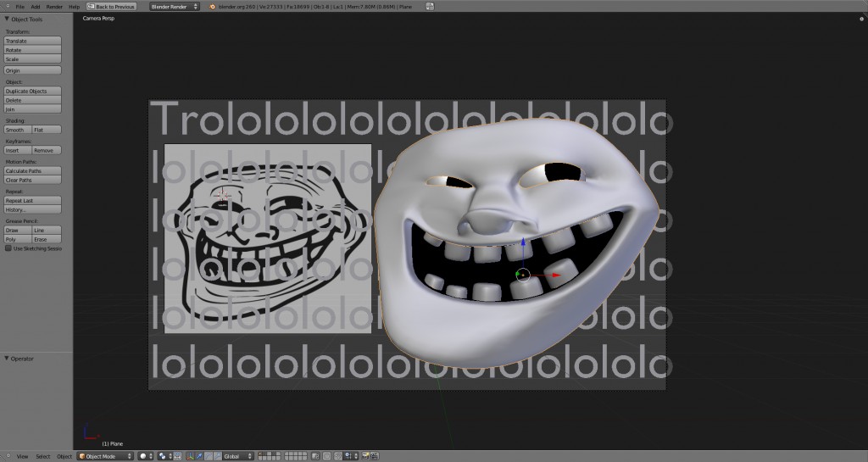This screenshot has height=462, width=868.
Task: Collapse the Object Tools panel
Action: (x=7, y=19)
